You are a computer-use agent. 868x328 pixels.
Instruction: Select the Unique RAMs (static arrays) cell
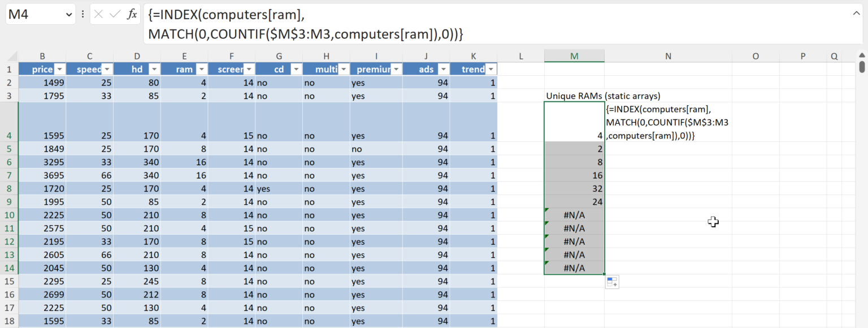pyautogui.click(x=574, y=96)
